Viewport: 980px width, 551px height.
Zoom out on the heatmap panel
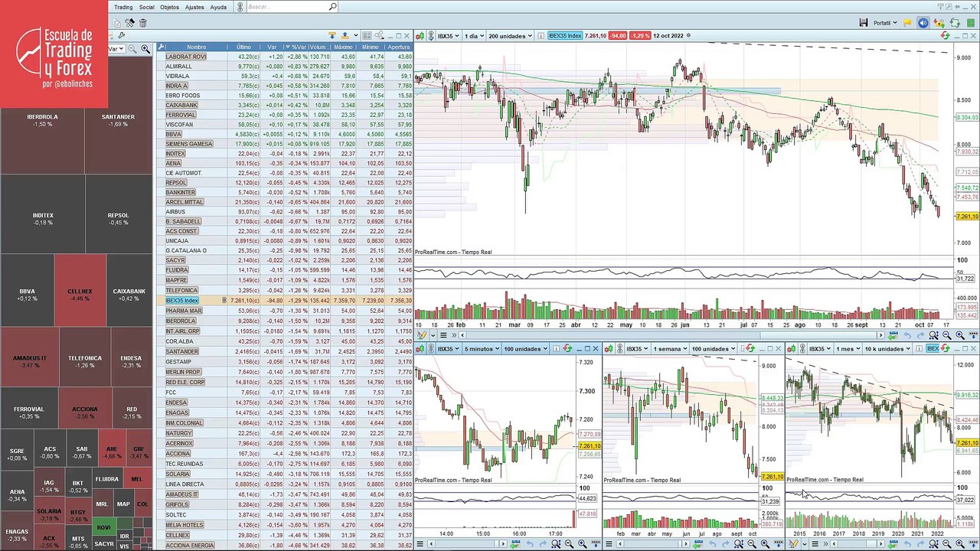(132, 49)
